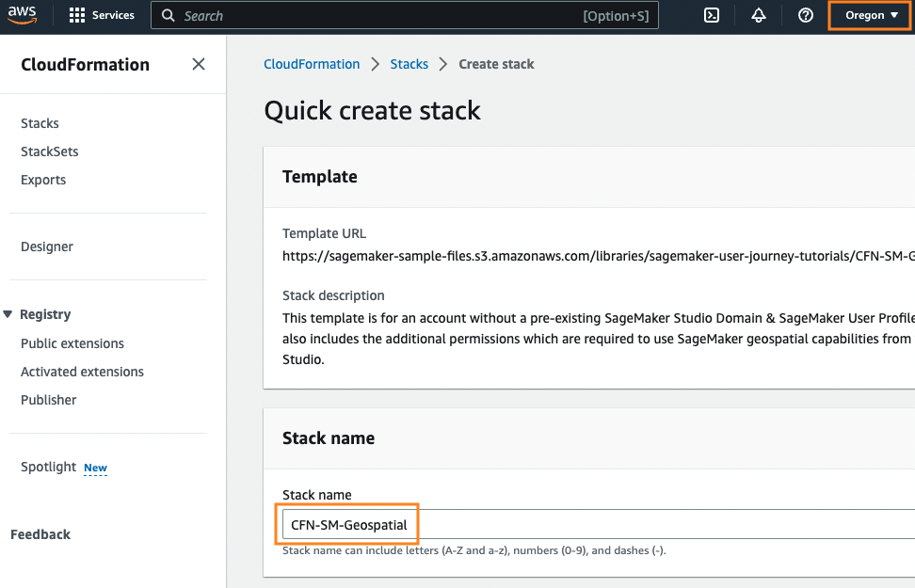Open the notifications bell
Screen dimensions: 915x588
pos(758,15)
